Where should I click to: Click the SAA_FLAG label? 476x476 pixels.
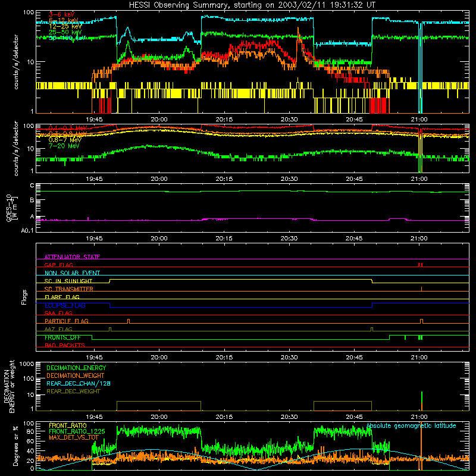(x=58, y=313)
